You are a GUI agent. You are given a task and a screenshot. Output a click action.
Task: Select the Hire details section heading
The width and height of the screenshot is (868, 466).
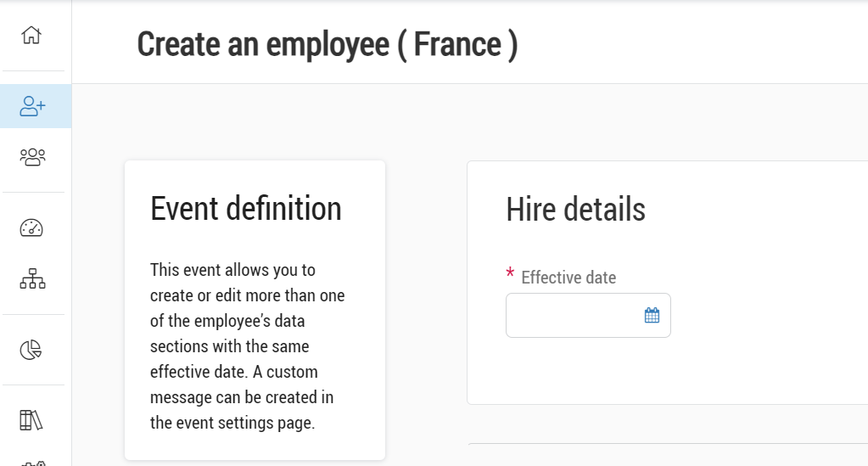[575, 208]
